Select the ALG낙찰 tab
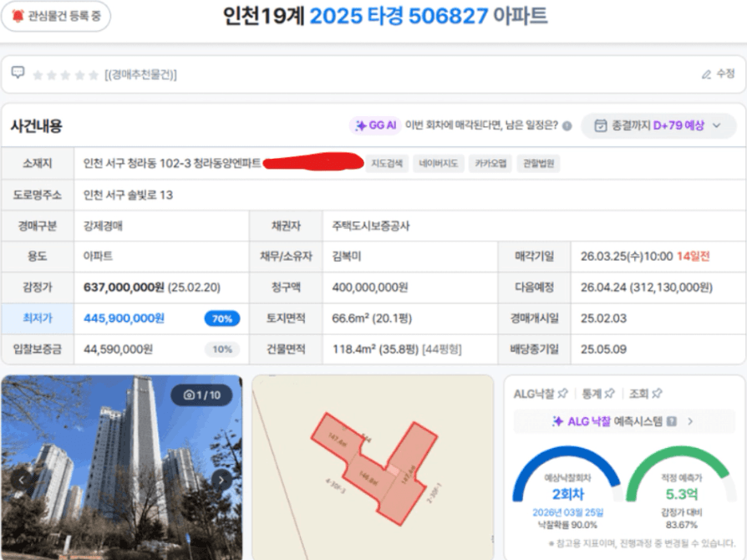This screenshot has height=560, width=747. pyautogui.click(x=534, y=394)
